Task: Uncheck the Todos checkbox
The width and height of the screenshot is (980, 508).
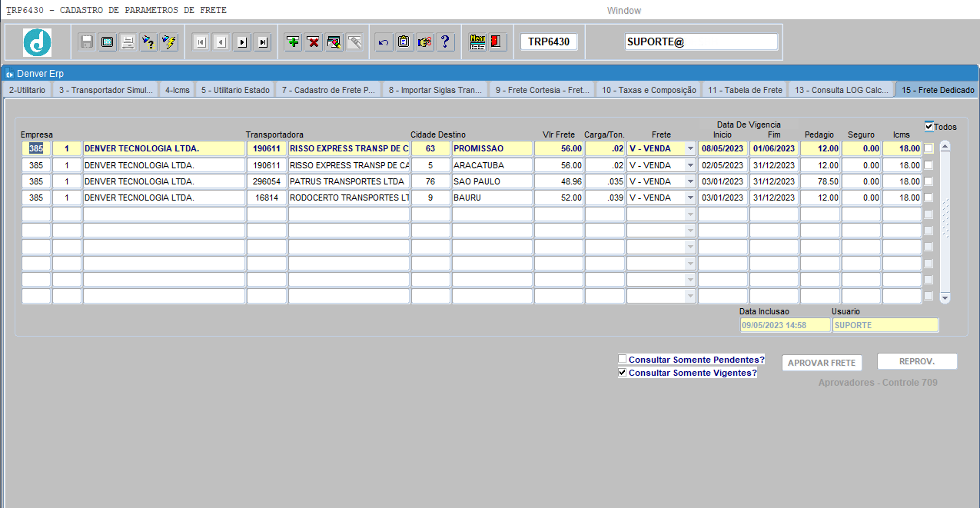Action: (929, 126)
